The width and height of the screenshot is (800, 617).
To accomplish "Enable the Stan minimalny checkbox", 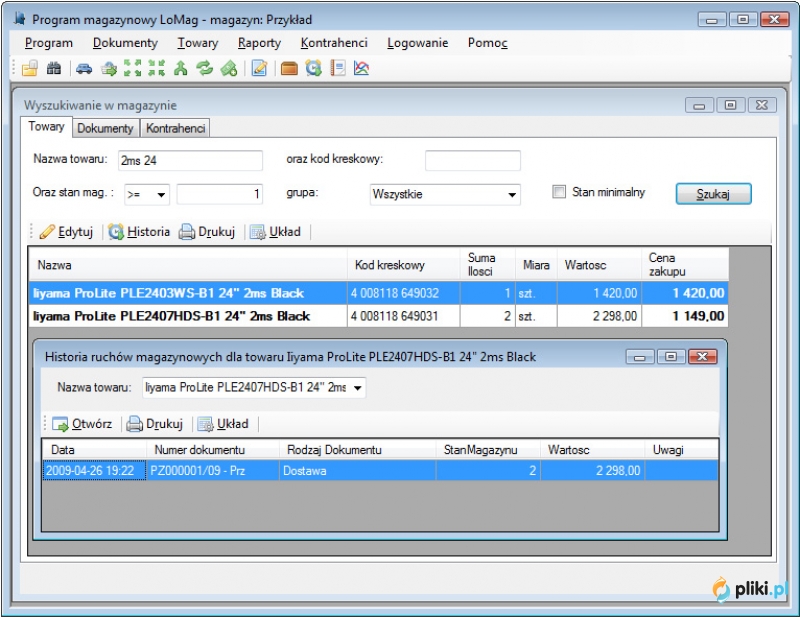I will click(559, 192).
